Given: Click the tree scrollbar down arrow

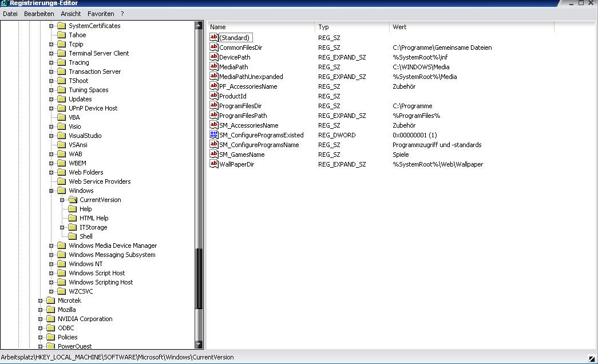Looking at the screenshot, I should tap(199, 345).
